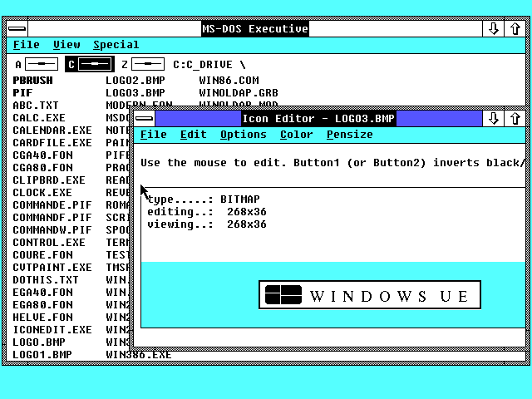The image size is (532, 399).
Task: Open Edit menu in Icon Editor
Action: (x=194, y=135)
